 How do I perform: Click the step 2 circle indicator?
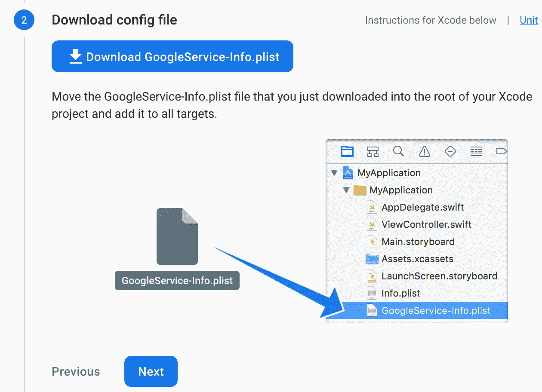tap(24, 20)
